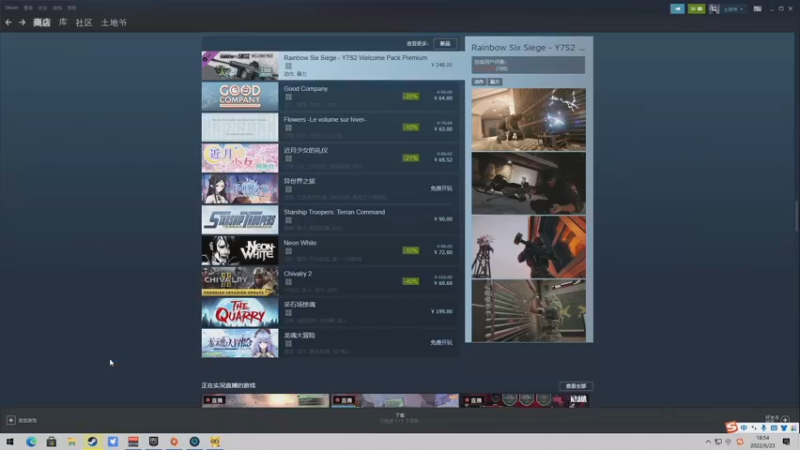This screenshot has width=800, height=450.
Task: Click the Rainbow Six Siege - Y7S2 preview title
Action: click(528, 47)
